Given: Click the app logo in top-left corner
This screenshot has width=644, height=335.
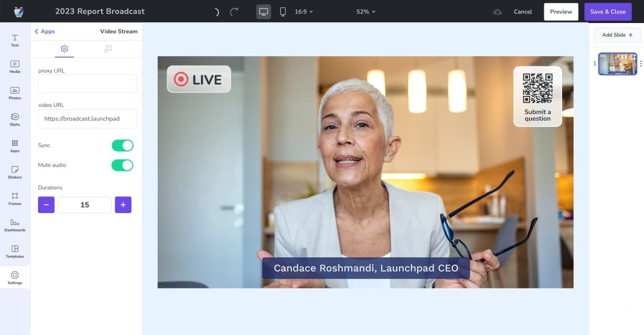Looking at the screenshot, I should pos(19,11).
